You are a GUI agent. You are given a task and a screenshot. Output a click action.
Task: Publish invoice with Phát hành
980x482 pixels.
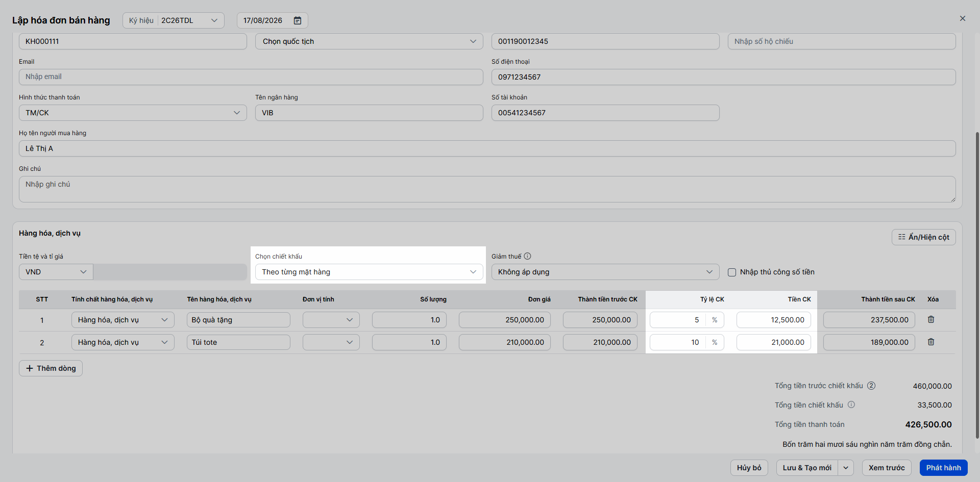click(944, 468)
